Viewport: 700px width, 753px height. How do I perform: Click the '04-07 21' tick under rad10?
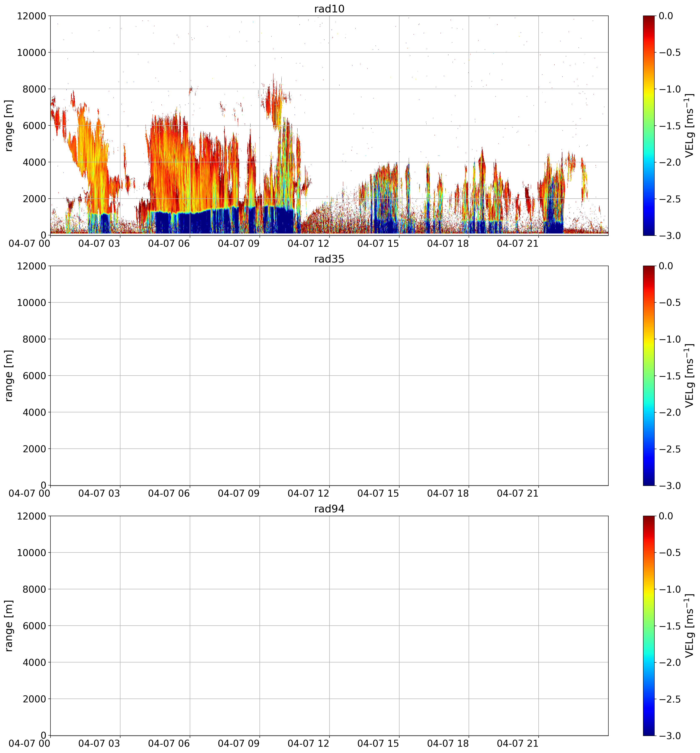pos(517,244)
